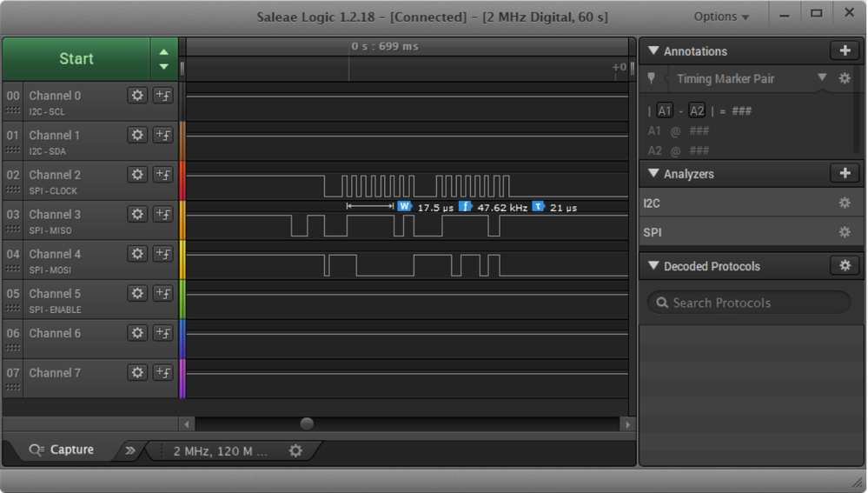Click Channel 1 I2C - SDA label
Viewport: 868px width, 493px height.
pyautogui.click(x=48, y=151)
